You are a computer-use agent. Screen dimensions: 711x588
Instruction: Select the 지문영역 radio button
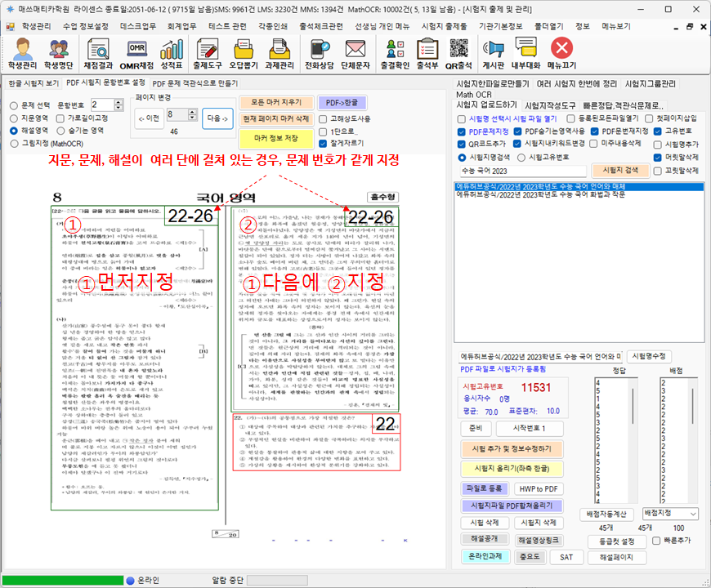(x=14, y=118)
